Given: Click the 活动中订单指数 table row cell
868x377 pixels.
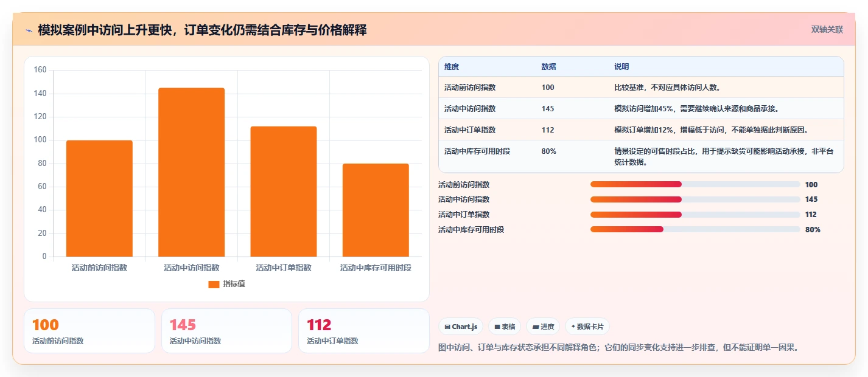Looking at the screenshot, I should [x=470, y=130].
